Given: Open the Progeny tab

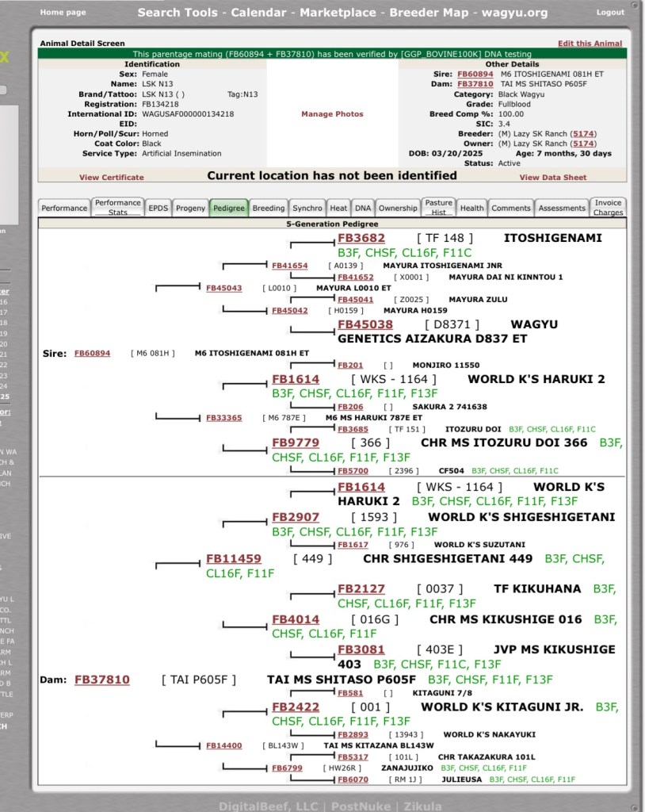Looking at the screenshot, I should click(x=190, y=208).
